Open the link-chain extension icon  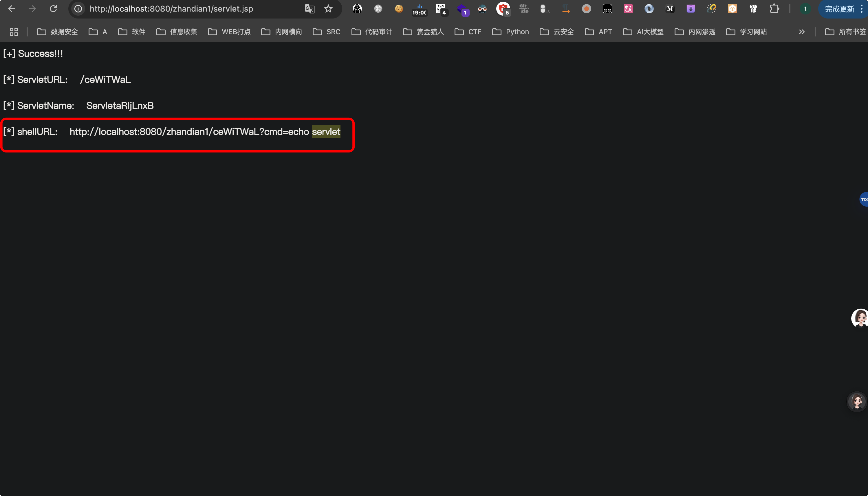pyautogui.click(x=712, y=9)
